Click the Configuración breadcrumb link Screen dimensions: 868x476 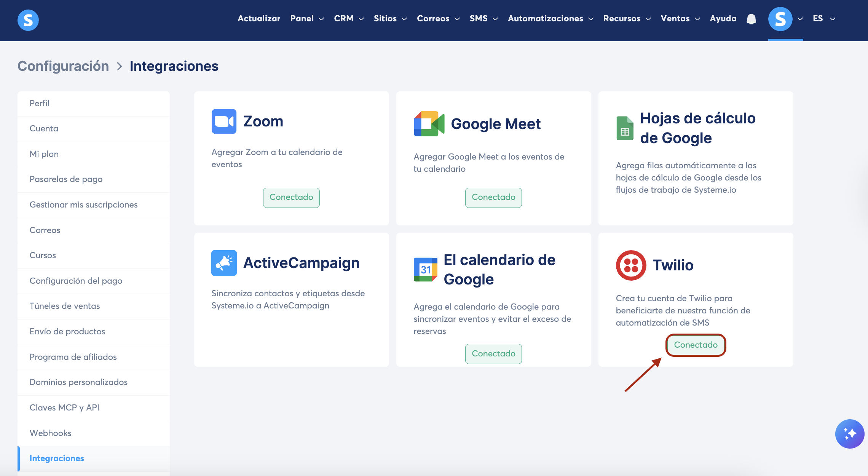click(x=63, y=66)
